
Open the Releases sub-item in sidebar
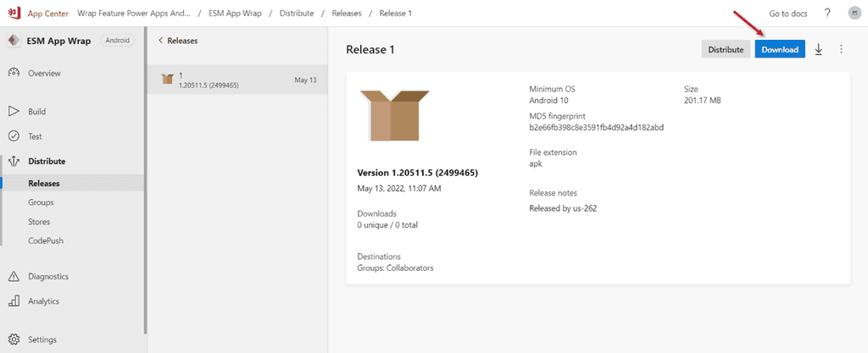point(44,184)
